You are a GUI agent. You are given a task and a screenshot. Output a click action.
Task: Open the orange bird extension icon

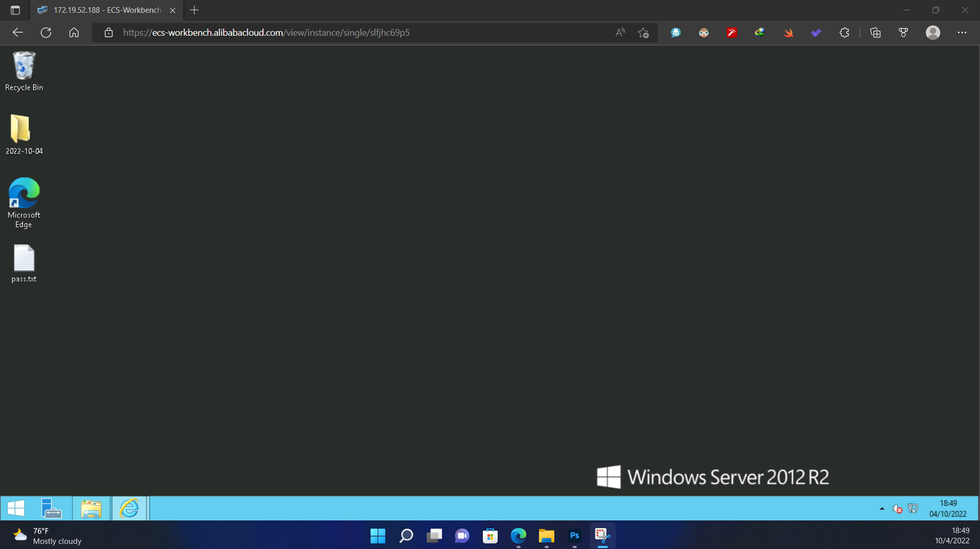point(788,33)
